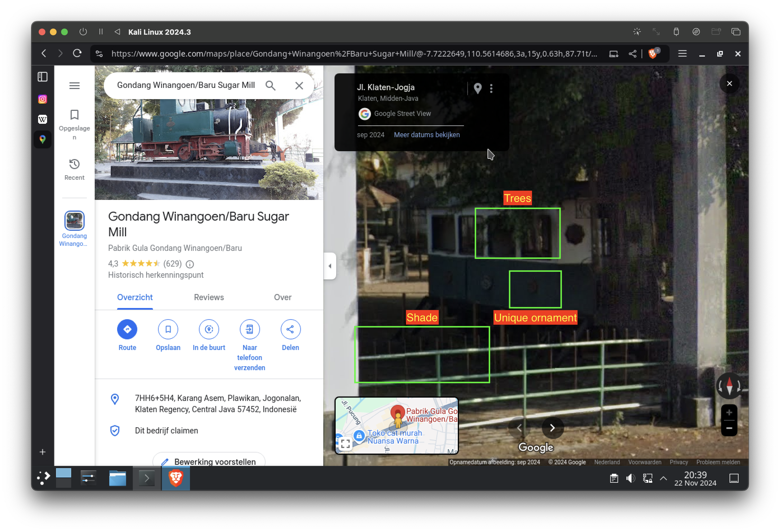The width and height of the screenshot is (780, 532).
Task: Search nearby with In de buurt
Action: (209, 335)
